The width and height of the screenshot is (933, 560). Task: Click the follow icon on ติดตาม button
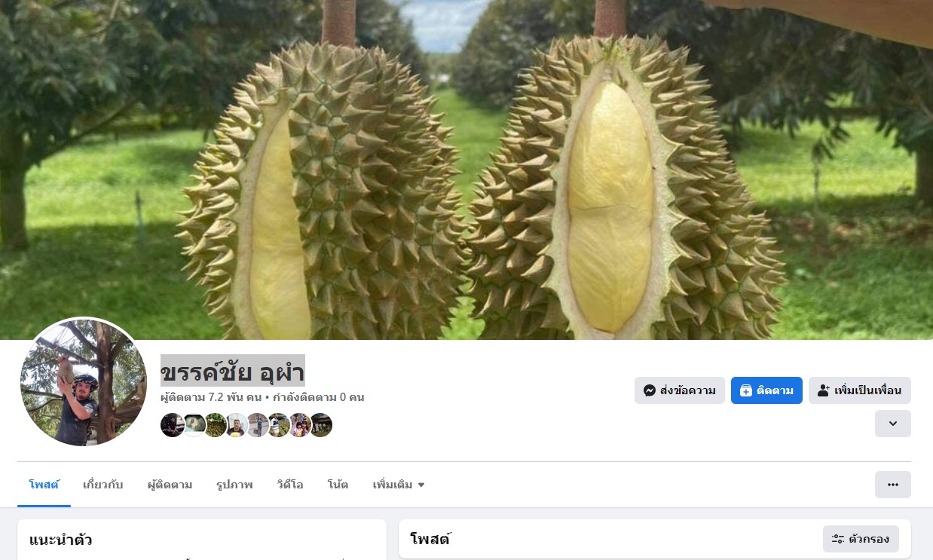746,390
